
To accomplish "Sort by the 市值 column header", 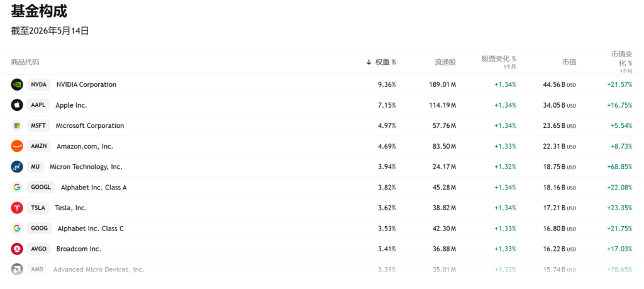I will coord(569,62).
